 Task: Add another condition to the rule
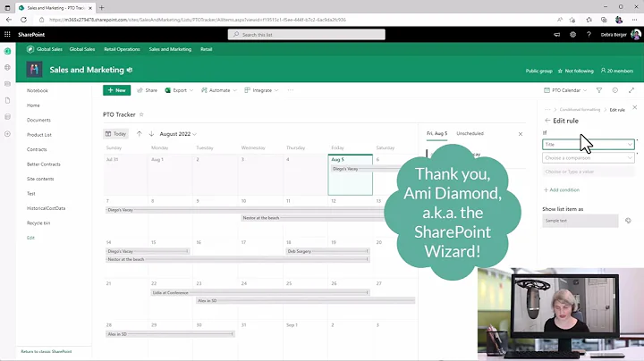pyautogui.click(x=562, y=190)
